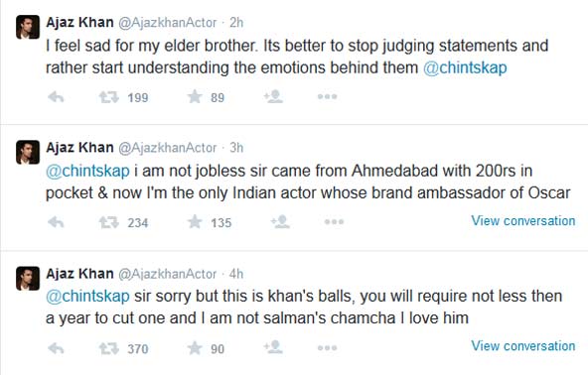
Task: Retweet the tweet with 234 retweets
Action: (108, 222)
